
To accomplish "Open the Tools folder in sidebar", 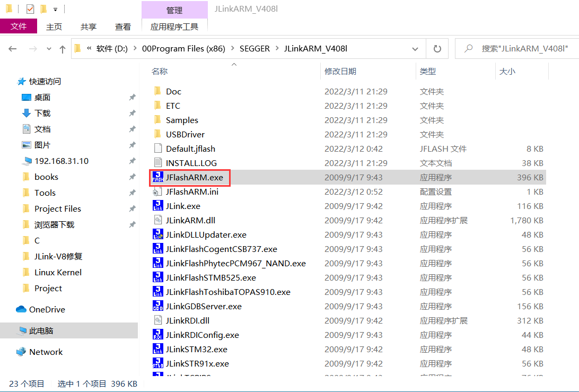I will click(45, 193).
